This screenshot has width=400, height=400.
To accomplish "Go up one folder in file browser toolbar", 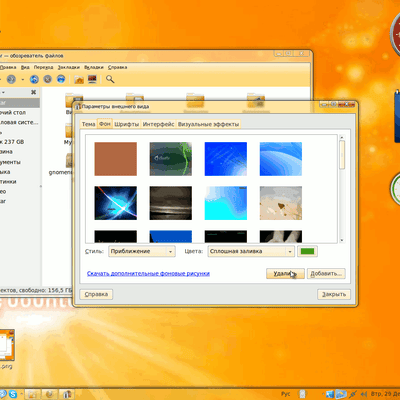I will point(34,79).
